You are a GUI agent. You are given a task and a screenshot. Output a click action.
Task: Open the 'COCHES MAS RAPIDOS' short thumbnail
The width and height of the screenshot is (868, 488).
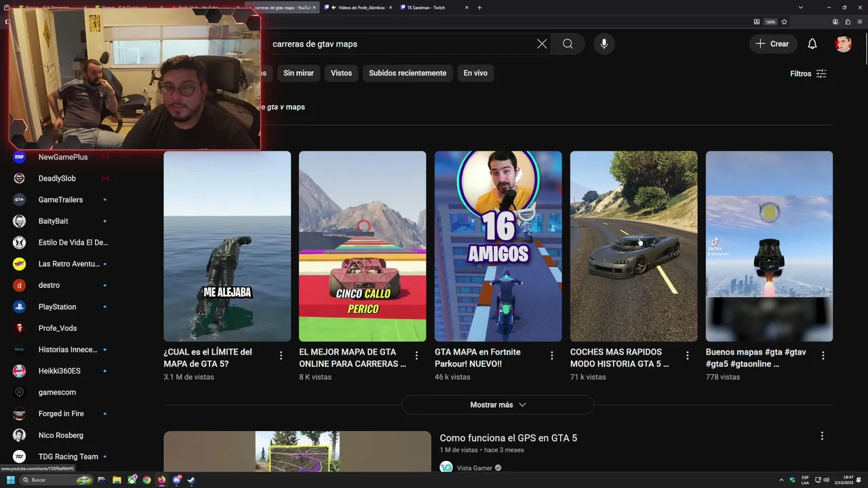tap(633, 246)
